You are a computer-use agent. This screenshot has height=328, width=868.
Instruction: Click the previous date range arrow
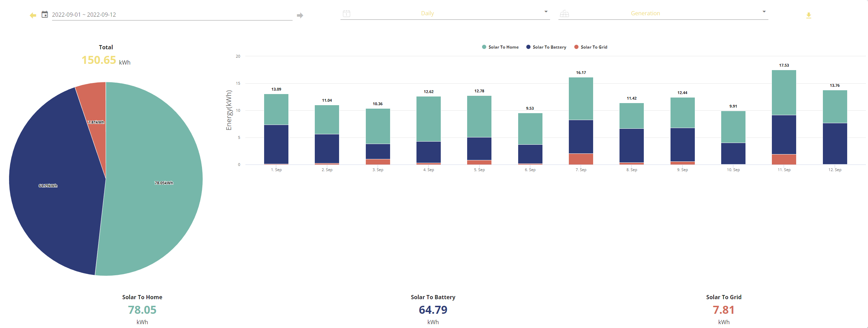pyautogui.click(x=33, y=15)
